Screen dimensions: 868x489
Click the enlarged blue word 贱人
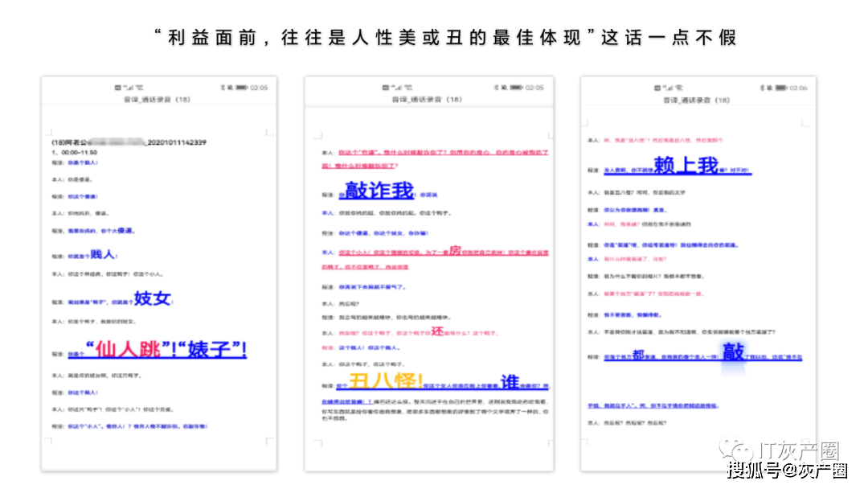(x=102, y=254)
